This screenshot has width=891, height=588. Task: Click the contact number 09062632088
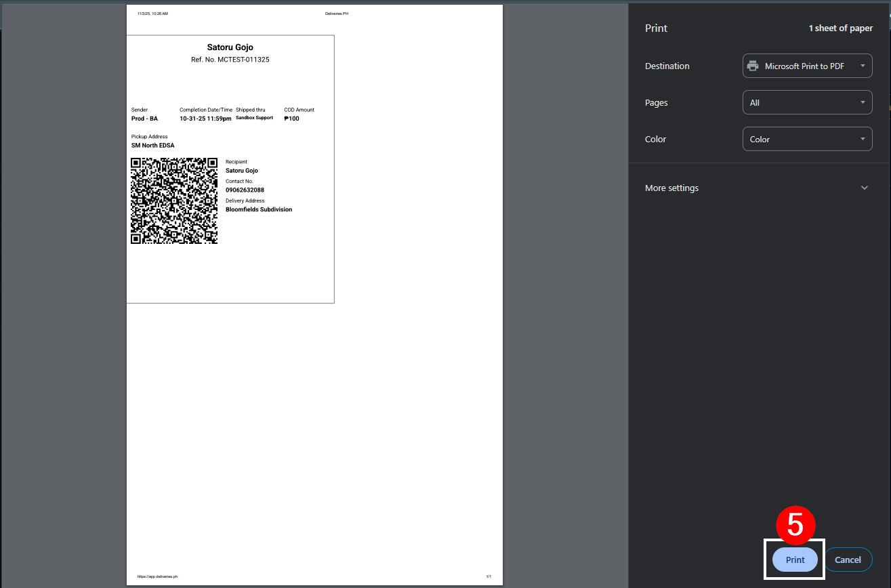(245, 190)
